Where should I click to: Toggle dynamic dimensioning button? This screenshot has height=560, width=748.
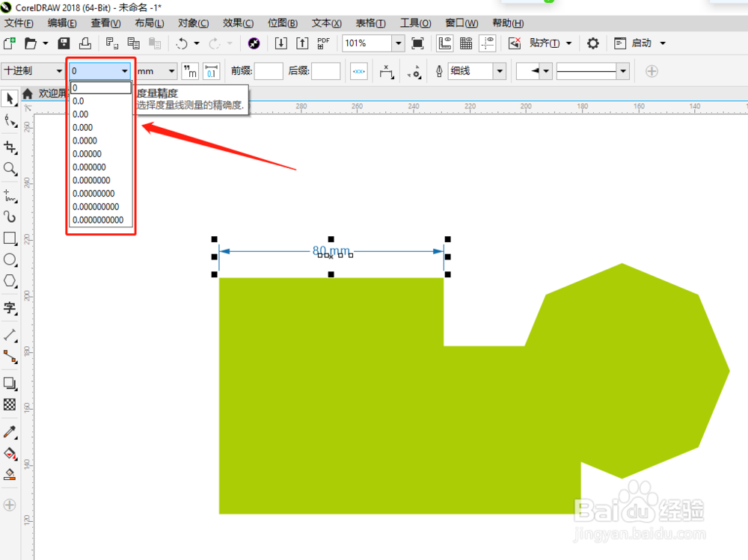click(359, 71)
